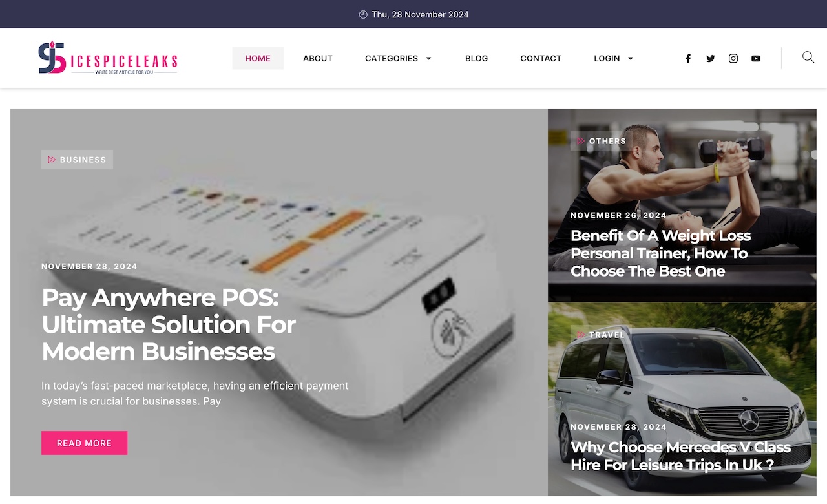Click the Read More button
The image size is (827, 504).
click(x=84, y=443)
